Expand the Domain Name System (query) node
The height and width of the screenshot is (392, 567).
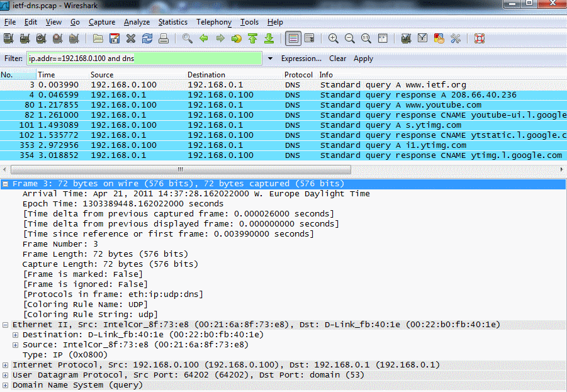pyautogui.click(x=6, y=385)
